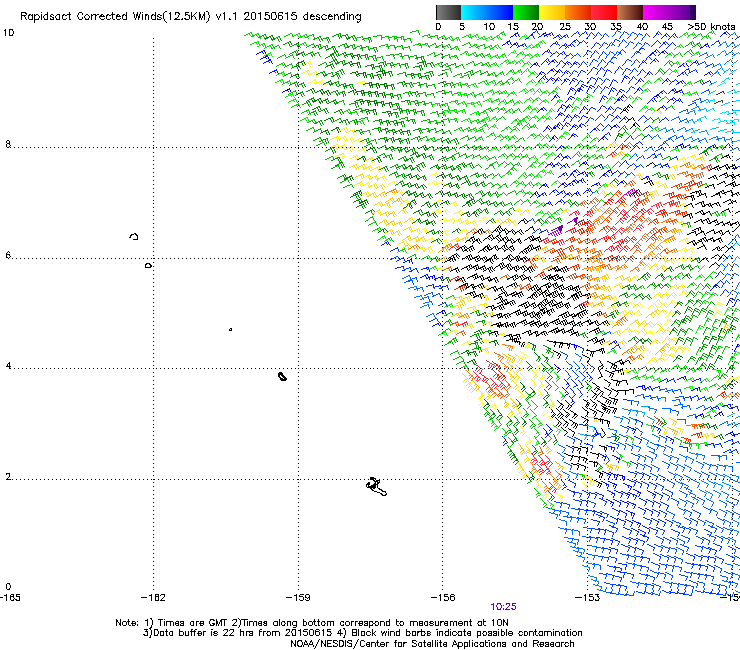
Task: Click the chart title 'Rapidscat Corrected Winds(12.5KM)'
Action: point(115,17)
